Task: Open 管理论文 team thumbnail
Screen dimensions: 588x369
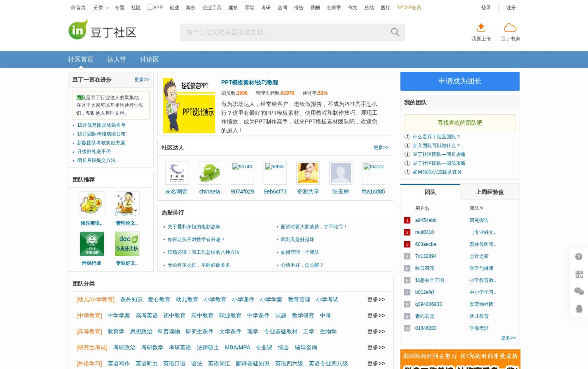Action: click(127, 204)
